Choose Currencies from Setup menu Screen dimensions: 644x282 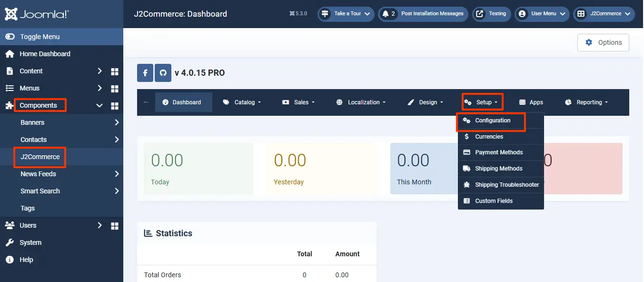pyautogui.click(x=501, y=137)
